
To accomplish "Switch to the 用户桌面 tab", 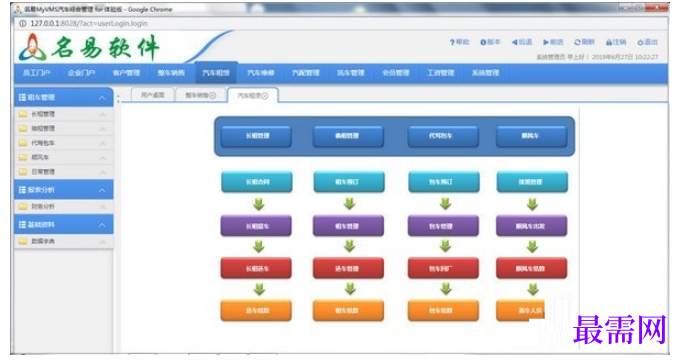I will click(x=152, y=95).
